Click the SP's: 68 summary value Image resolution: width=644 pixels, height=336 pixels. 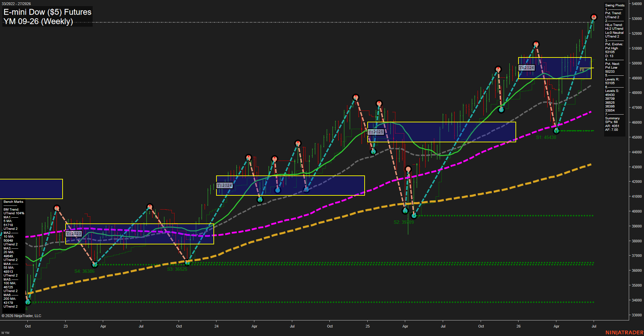pyautogui.click(x=612, y=122)
